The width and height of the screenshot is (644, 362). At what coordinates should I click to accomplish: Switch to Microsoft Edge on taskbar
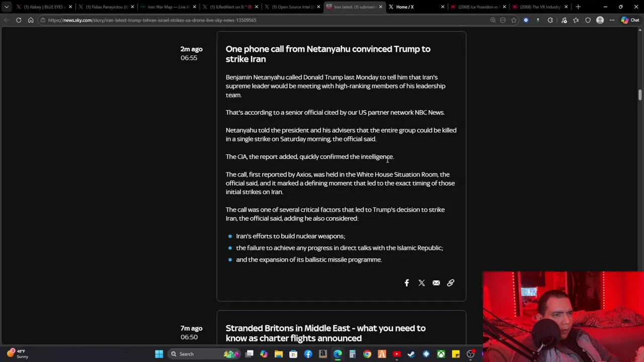[x=338, y=354]
